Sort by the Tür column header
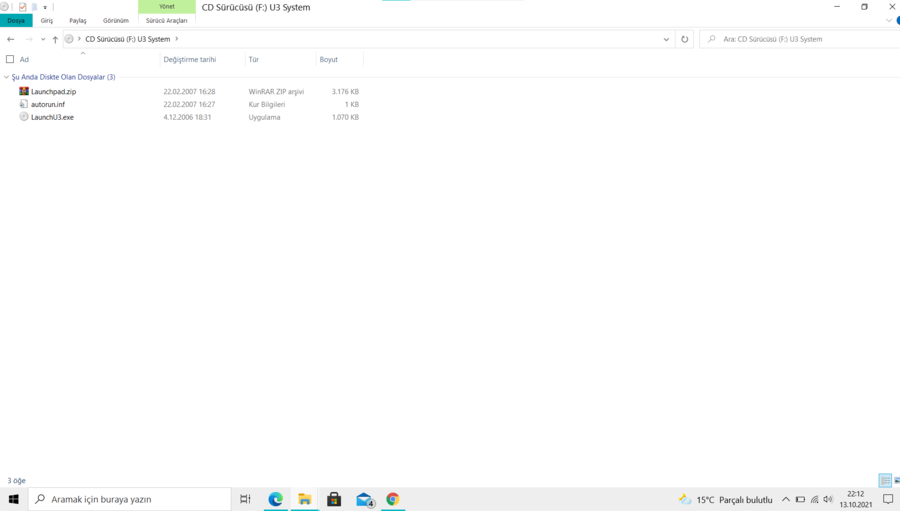 point(254,59)
